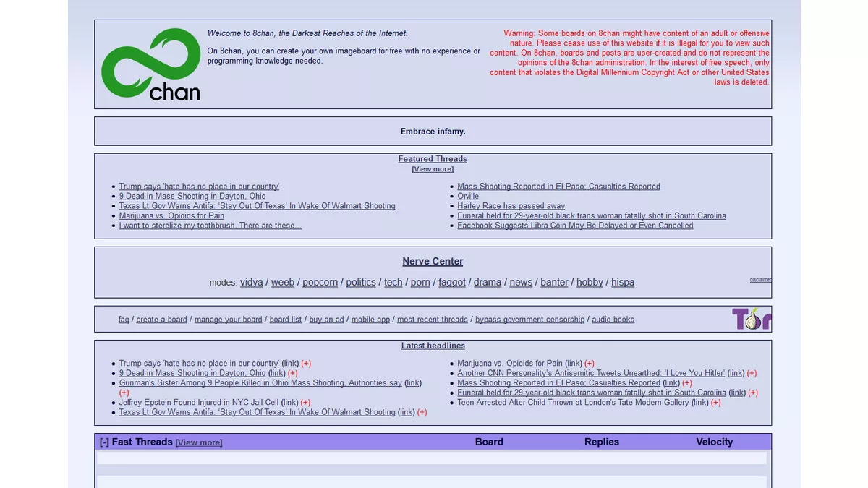Open Gunman's Sister Among 9 Killed headline

260,383
